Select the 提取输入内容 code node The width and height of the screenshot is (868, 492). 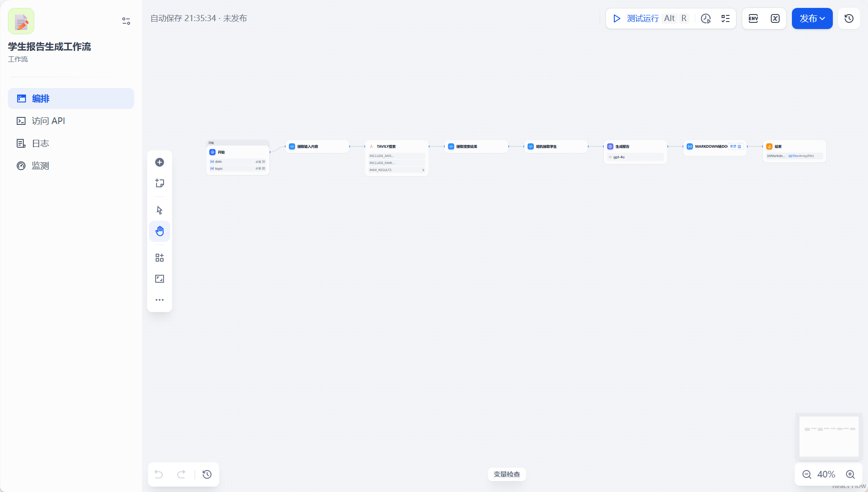317,146
